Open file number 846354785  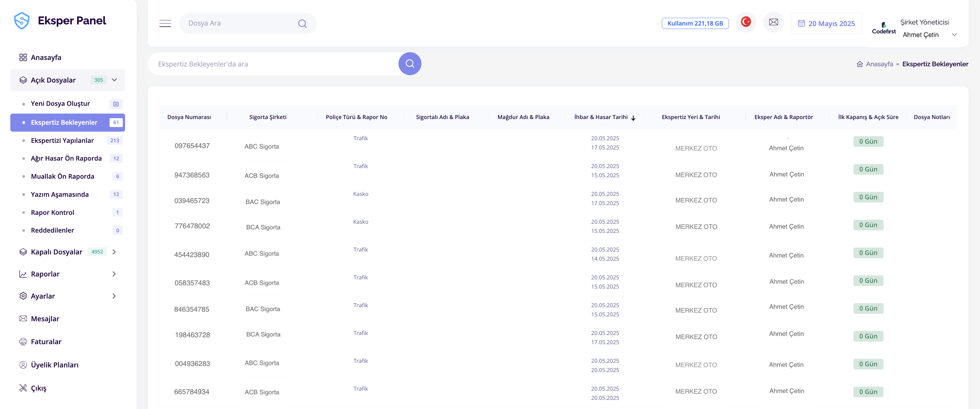pos(192,309)
